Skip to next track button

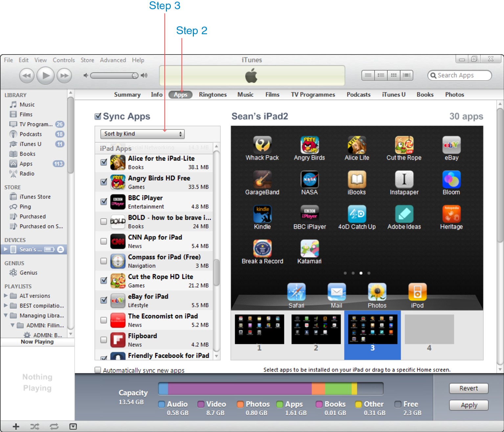coord(64,76)
